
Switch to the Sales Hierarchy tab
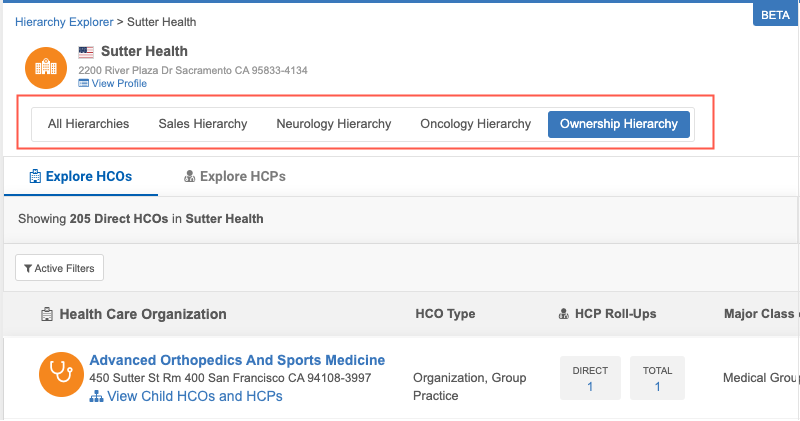pyautogui.click(x=203, y=124)
